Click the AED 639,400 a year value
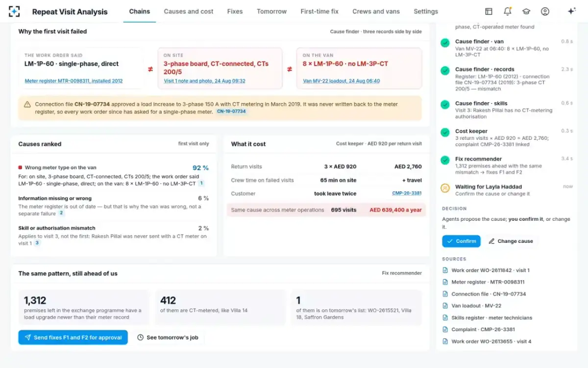Screen dimensions: 588x368 tap(395, 210)
